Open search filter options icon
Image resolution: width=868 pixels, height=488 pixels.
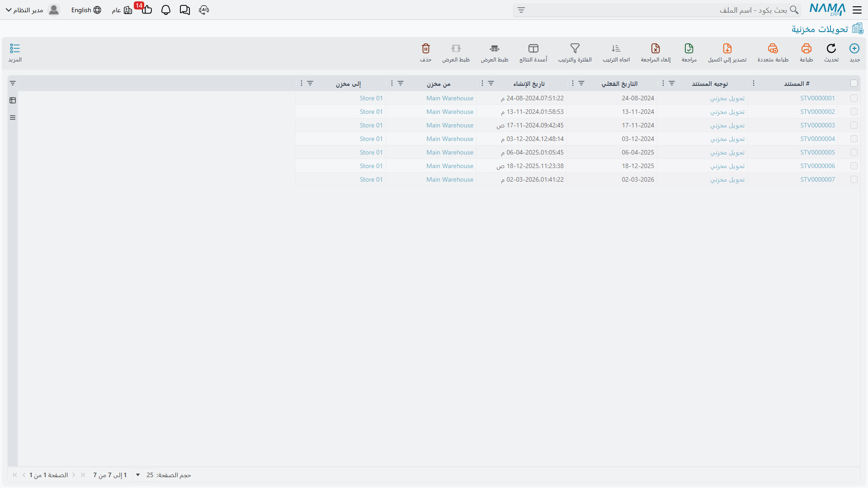point(521,10)
